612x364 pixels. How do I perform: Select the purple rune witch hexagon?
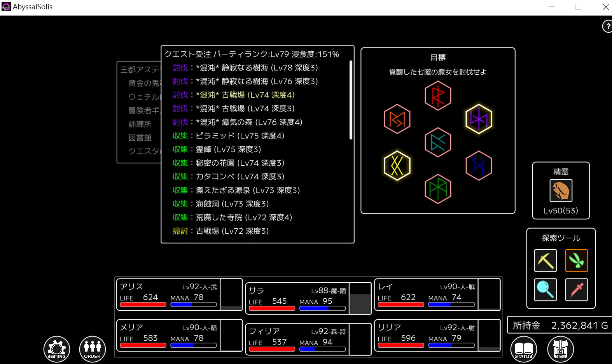pyautogui.click(x=479, y=119)
